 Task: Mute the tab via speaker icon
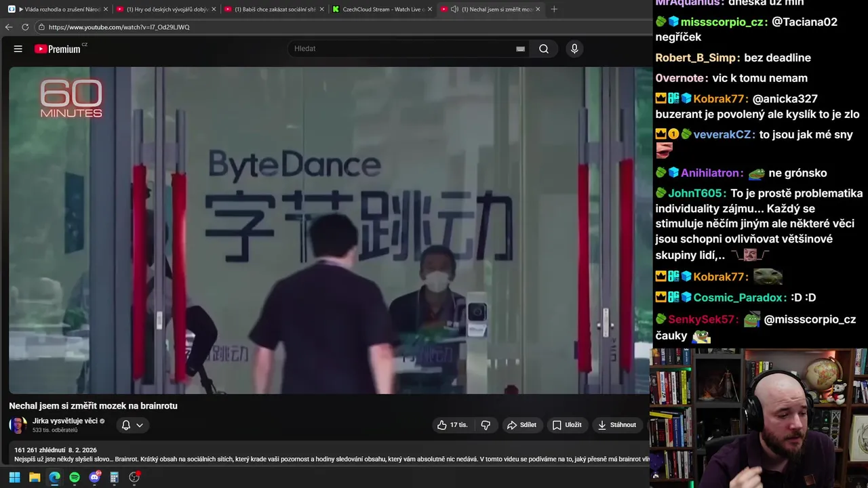(454, 9)
